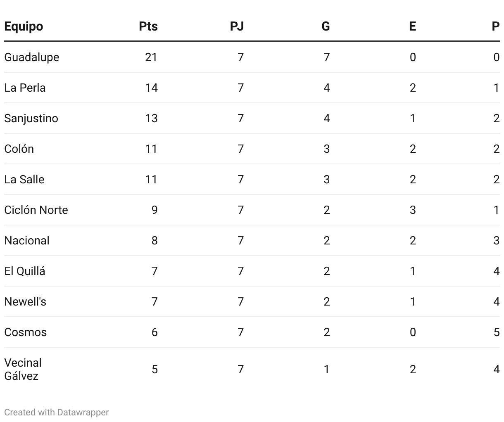Select the Guadalupe team name
This screenshot has width=504, height=422.
[32, 57]
